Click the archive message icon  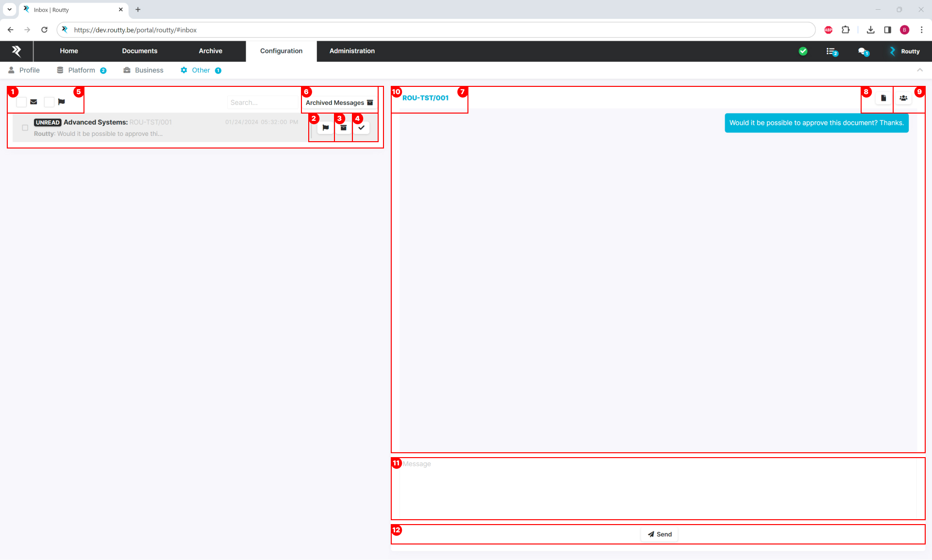[344, 128]
